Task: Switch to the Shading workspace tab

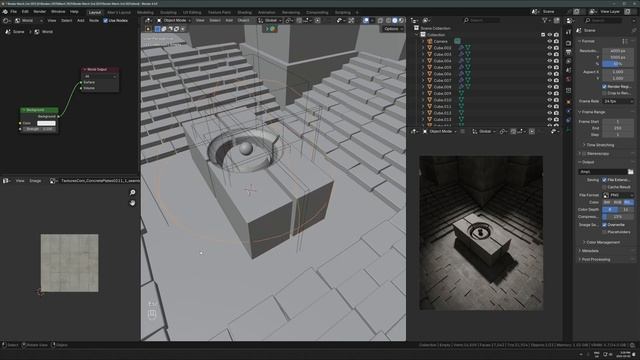Action: tap(244, 13)
